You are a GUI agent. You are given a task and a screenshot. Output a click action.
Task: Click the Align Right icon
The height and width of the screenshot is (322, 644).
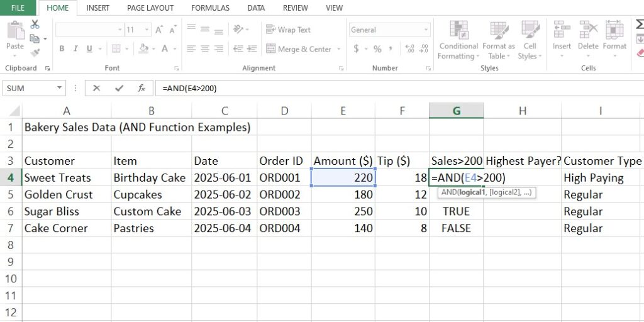tap(219, 49)
